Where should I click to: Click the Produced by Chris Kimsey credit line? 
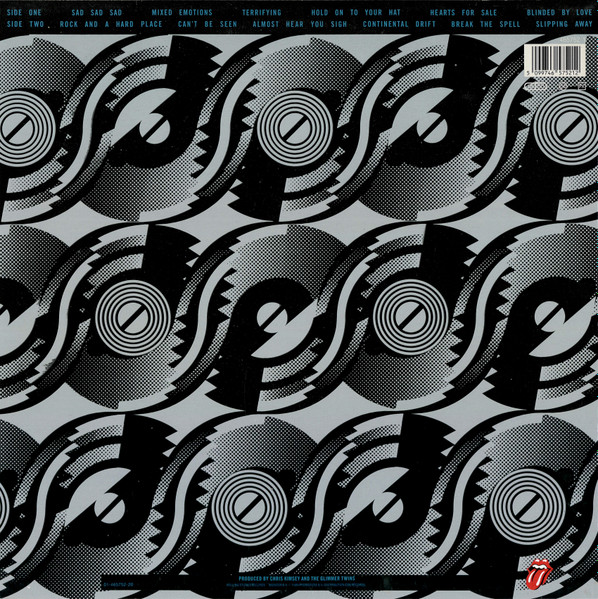(x=297, y=578)
